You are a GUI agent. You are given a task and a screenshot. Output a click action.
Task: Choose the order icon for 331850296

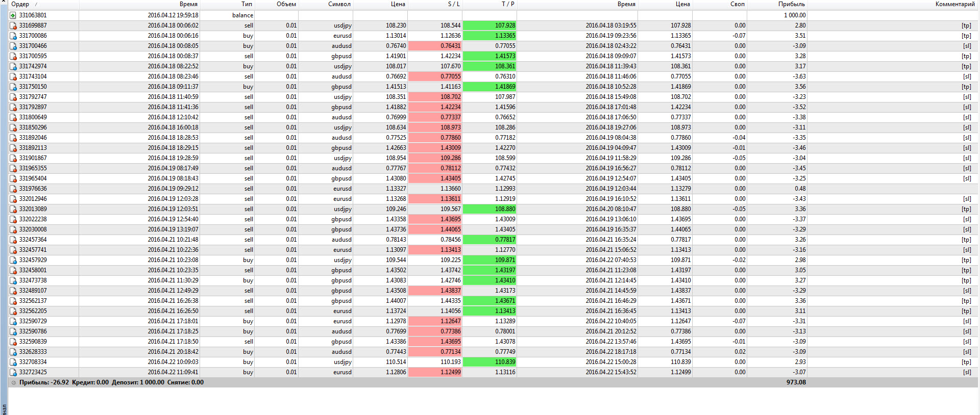[13, 127]
